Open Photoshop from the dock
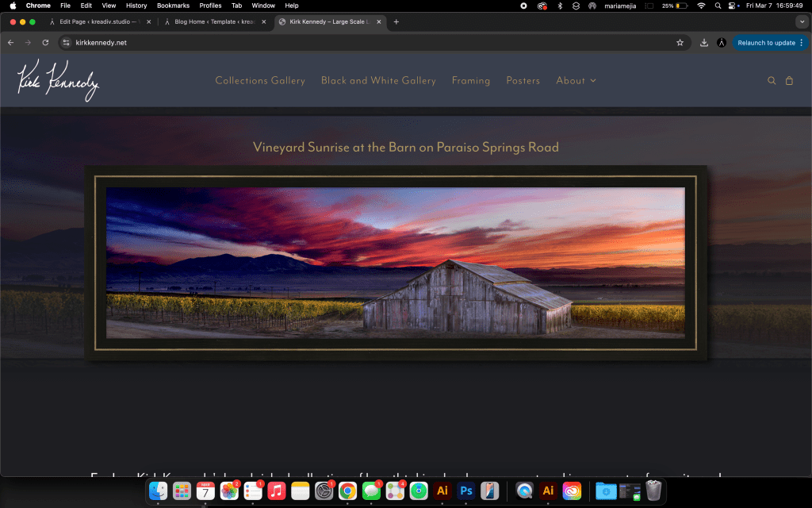This screenshot has width=812, height=508. click(466, 491)
